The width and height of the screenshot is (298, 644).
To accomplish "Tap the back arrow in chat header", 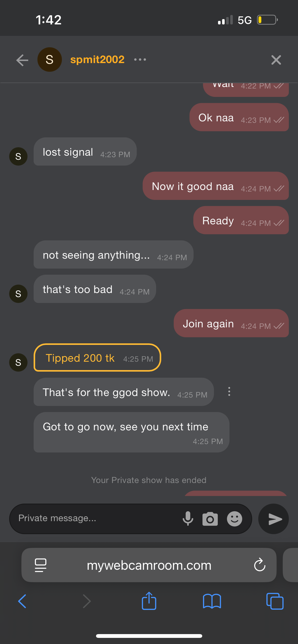I will tap(22, 60).
